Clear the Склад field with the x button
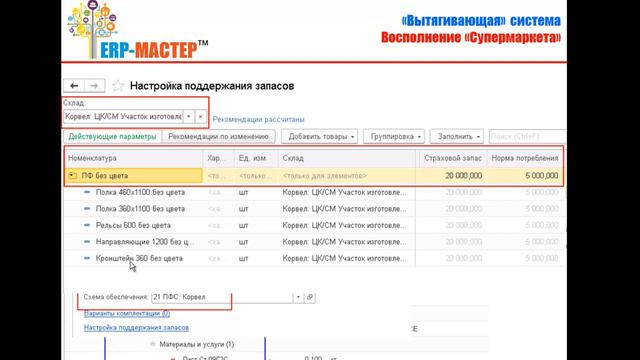640x360 pixels. coord(200,117)
